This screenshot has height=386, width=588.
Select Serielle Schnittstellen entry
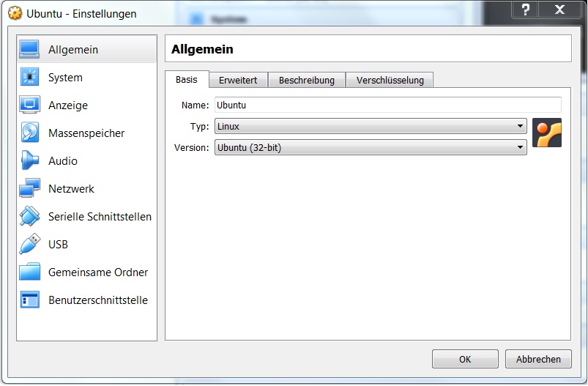point(86,217)
